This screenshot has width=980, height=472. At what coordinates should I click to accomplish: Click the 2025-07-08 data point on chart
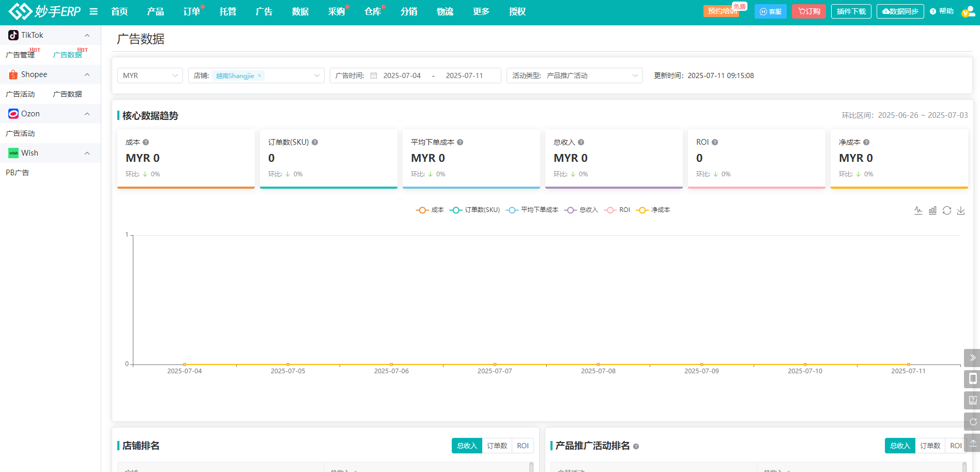tap(598, 364)
